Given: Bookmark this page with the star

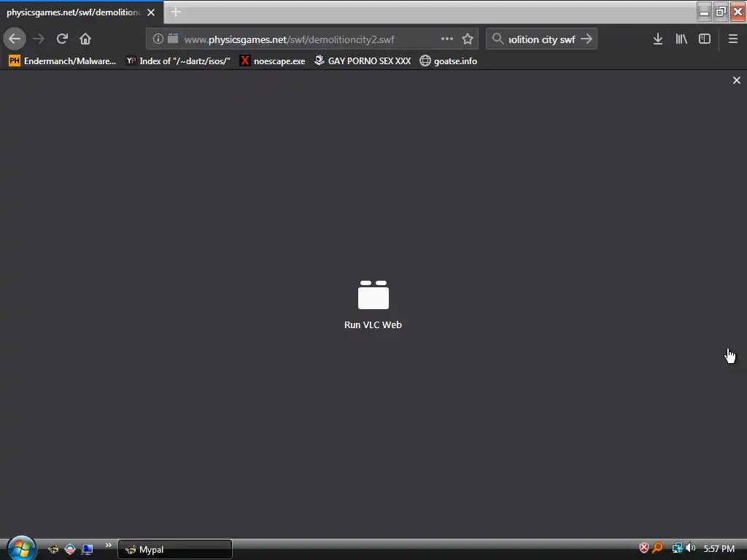Looking at the screenshot, I should (x=468, y=39).
